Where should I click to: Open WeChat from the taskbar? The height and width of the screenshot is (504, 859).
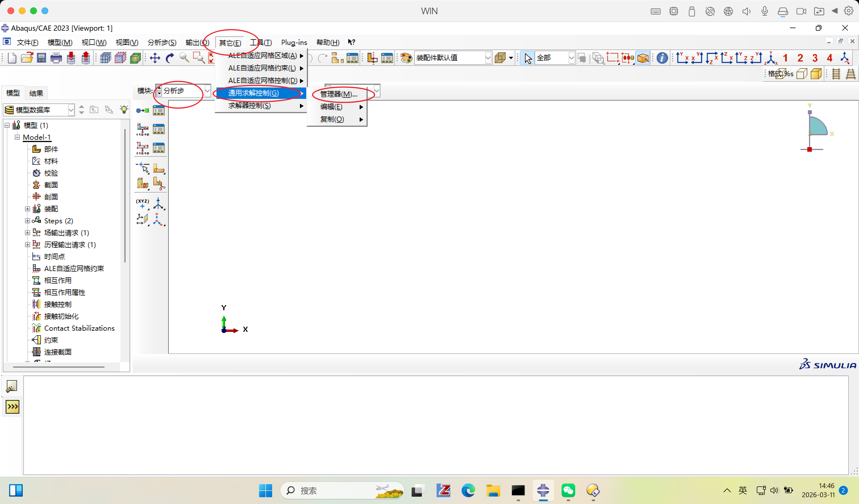tap(568, 491)
